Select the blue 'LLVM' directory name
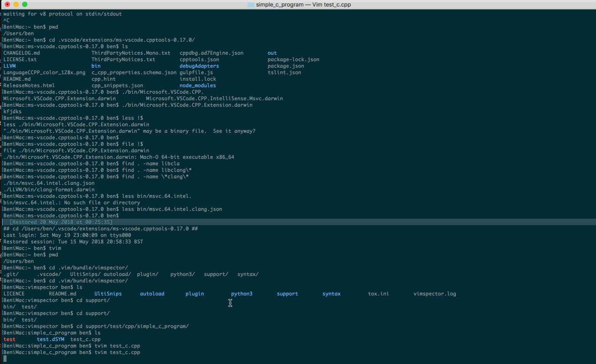This screenshot has height=364, width=596. click(x=10, y=66)
